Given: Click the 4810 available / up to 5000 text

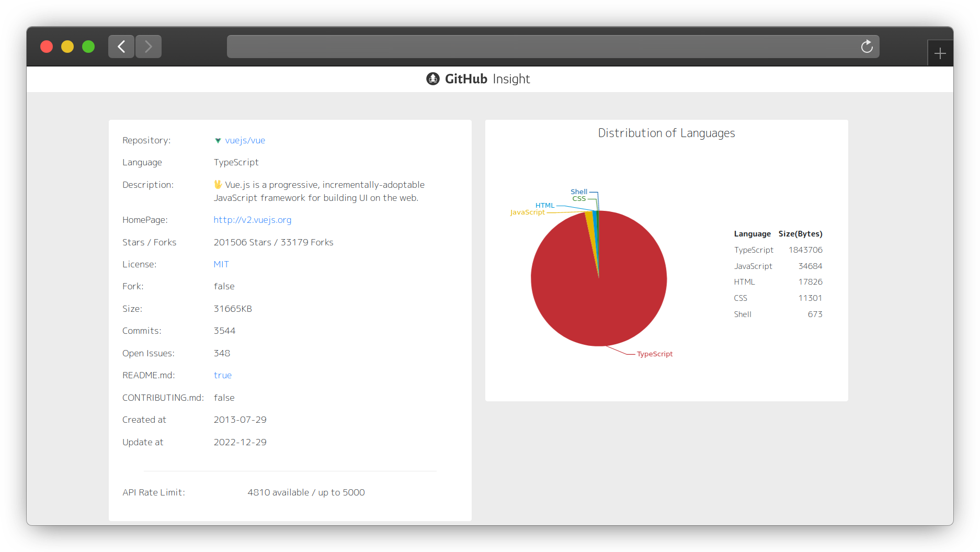Looking at the screenshot, I should 306,492.
